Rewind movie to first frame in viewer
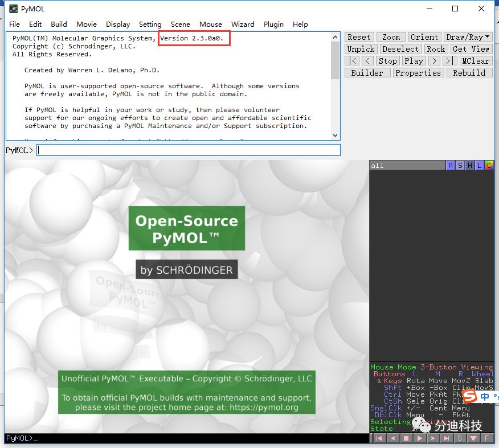The width and height of the screenshot is (499, 448). coord(379,438)
